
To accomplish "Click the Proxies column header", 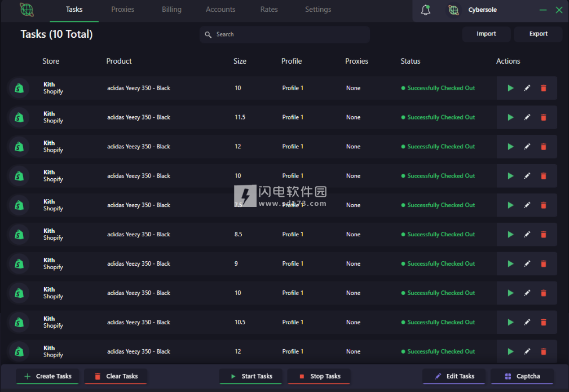I will [357, 61].
